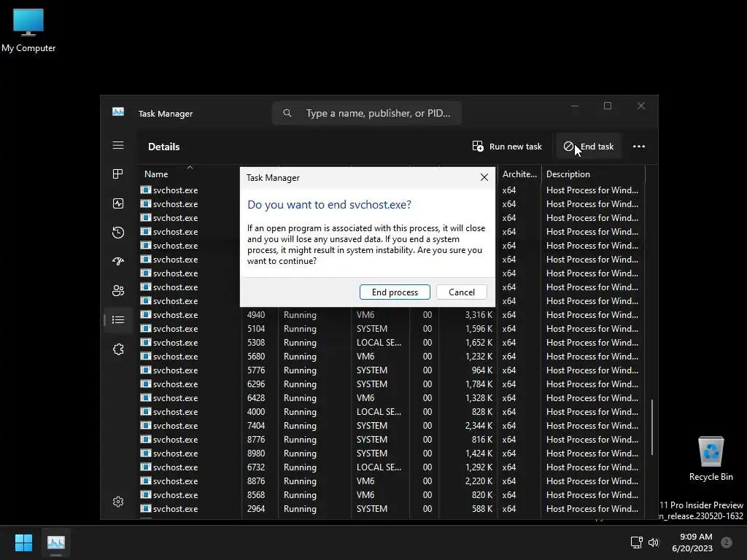The width and height of the screenshot is (747, 560).
Task: Select svchost.exe row with PID 5308
Action: pos(392,343)
